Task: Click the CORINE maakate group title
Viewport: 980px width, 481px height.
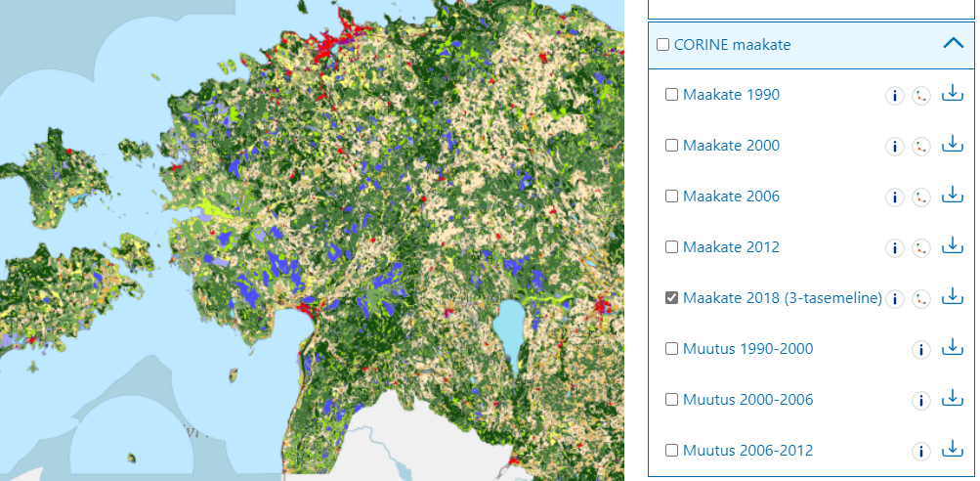Action: [x=733, y=45]
